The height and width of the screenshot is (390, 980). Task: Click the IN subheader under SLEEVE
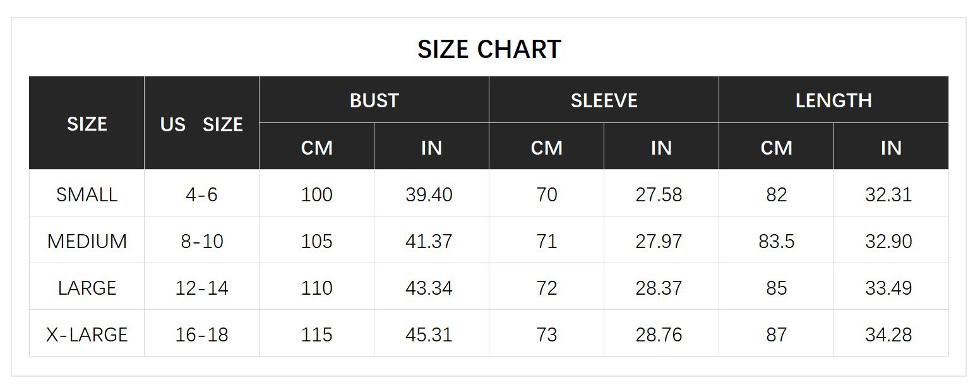(x=661, y=148)
